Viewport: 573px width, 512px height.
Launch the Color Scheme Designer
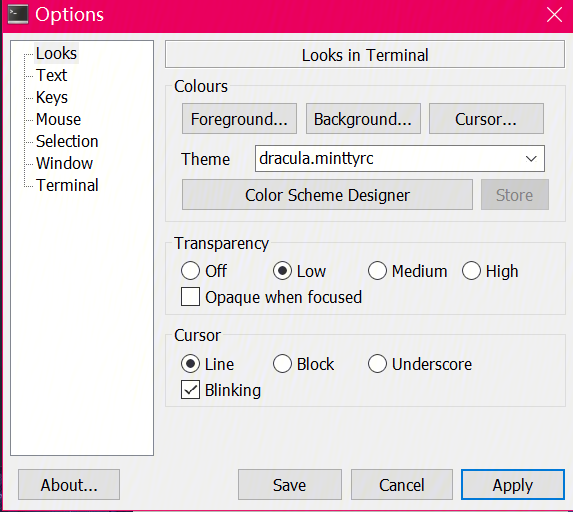(327, 195)
